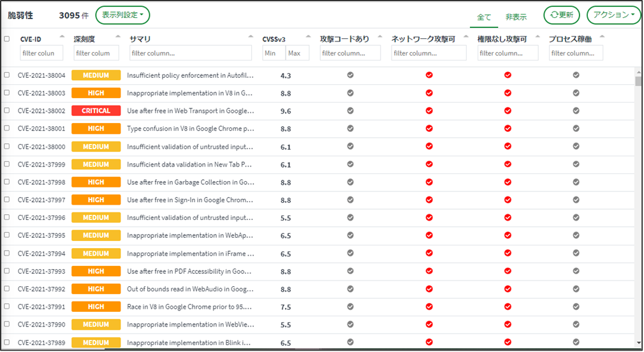
Task: Click the CVSSv3 Min filter field
Action: coord(273,54)
